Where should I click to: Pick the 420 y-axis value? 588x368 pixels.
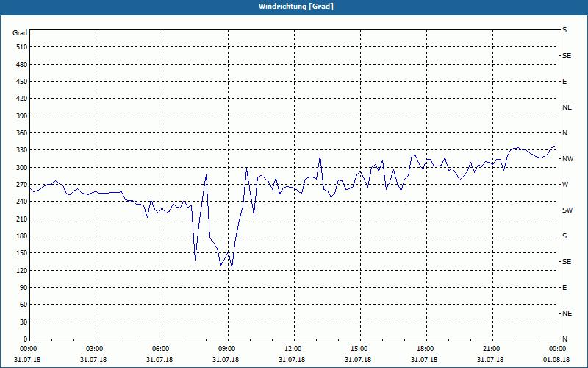click(x=22, y=99)
